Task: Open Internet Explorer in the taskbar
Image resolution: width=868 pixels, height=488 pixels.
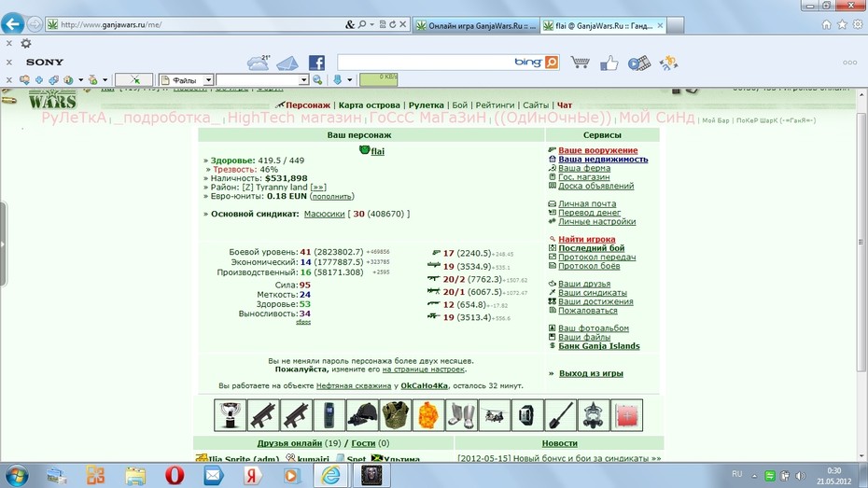Action: (330, 475)
